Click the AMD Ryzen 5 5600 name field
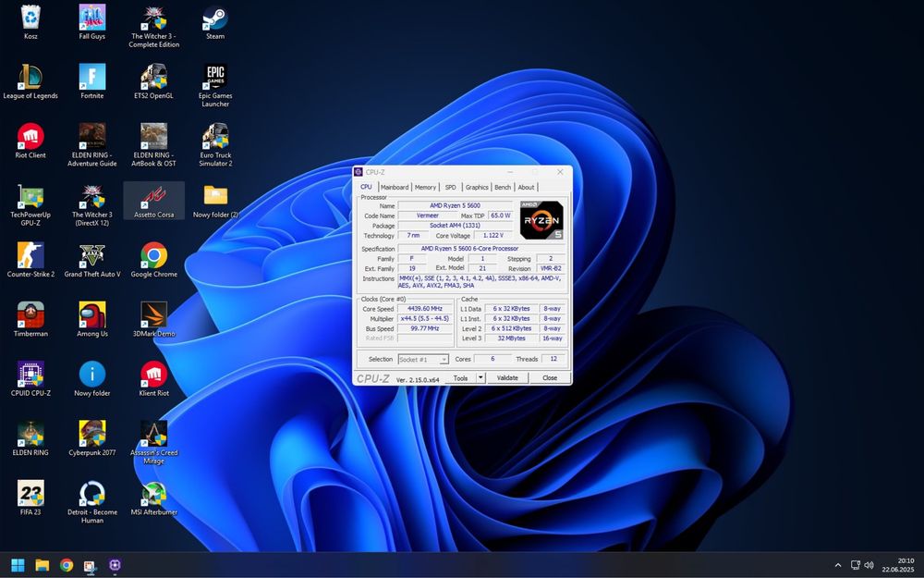Image resolution: width=924 pixels, height=578 pixels. click(455, 206)
